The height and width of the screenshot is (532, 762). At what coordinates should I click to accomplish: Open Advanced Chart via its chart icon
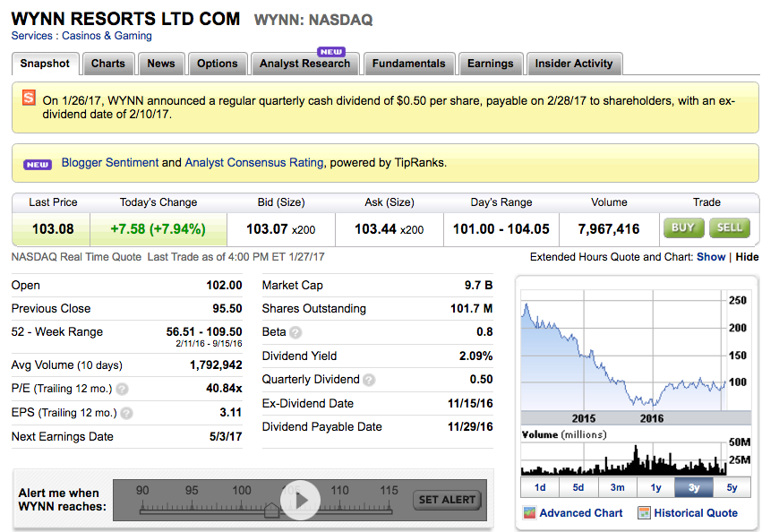(529, 513)
